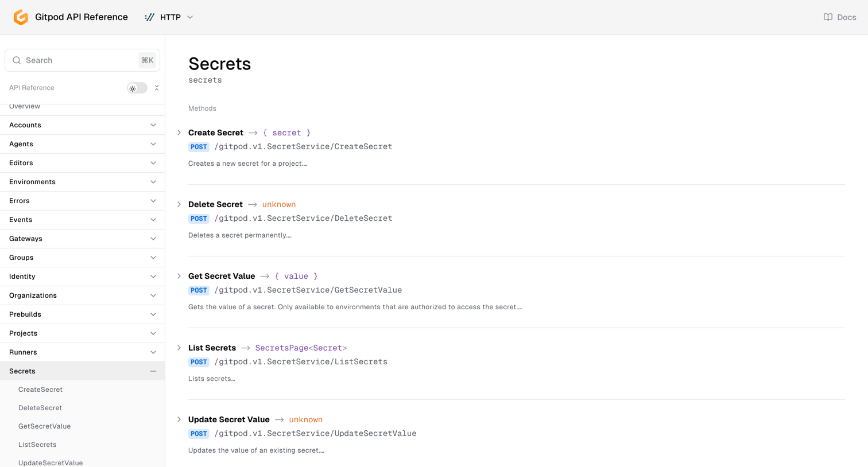Expand the Delete Secret method chevron
Viewport: 868px width, 467px height.
179,204
